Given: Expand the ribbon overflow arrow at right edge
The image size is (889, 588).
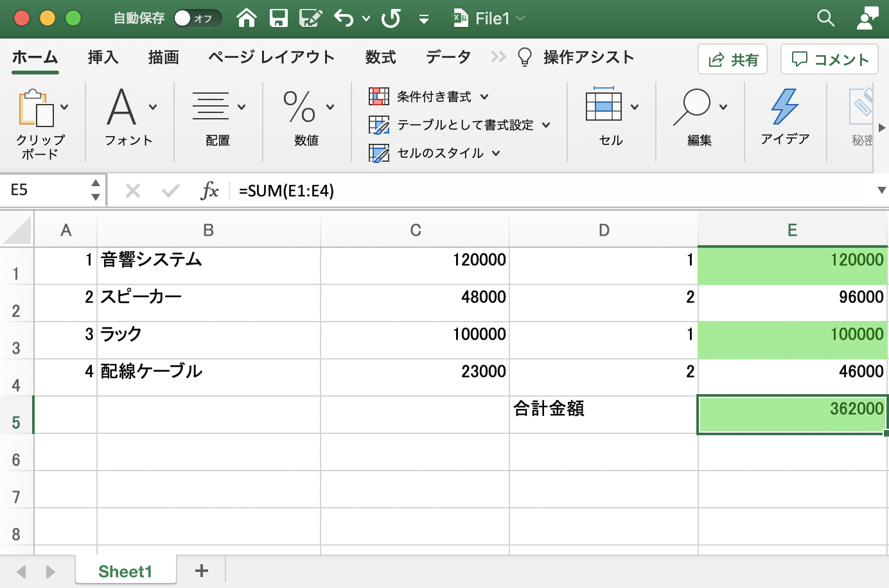Looking at the screenshot, I should (882, 128).
